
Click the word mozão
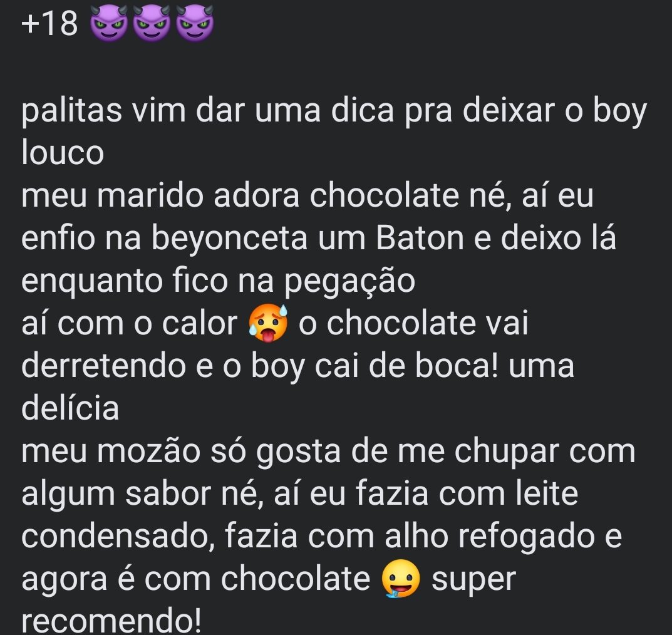pos(148,451)
